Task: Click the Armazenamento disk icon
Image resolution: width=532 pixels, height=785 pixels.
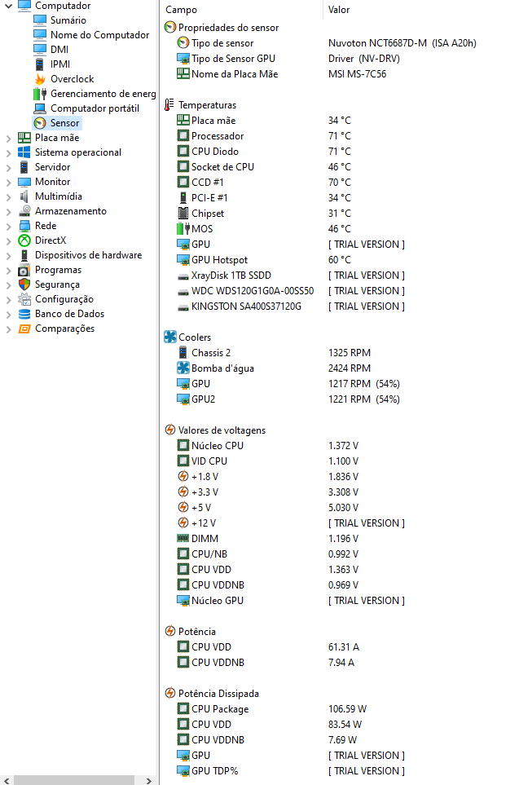Action: point(24,211)
